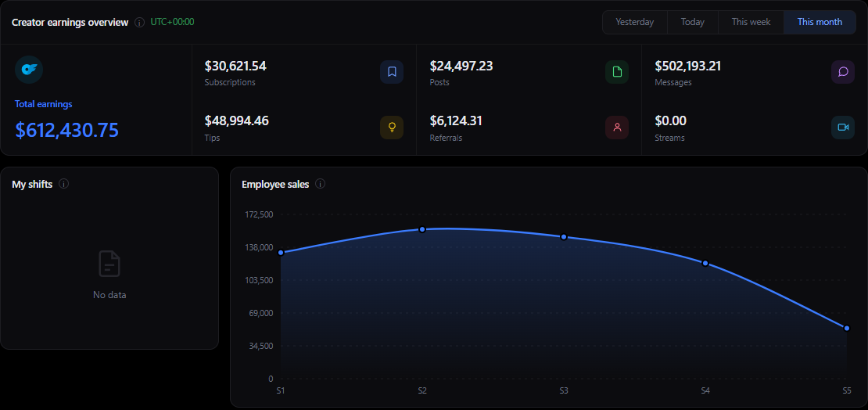The image size is (868, 410).
Task: Click the Subscriptions bookmark icon
Action: (x=391, y=72)
